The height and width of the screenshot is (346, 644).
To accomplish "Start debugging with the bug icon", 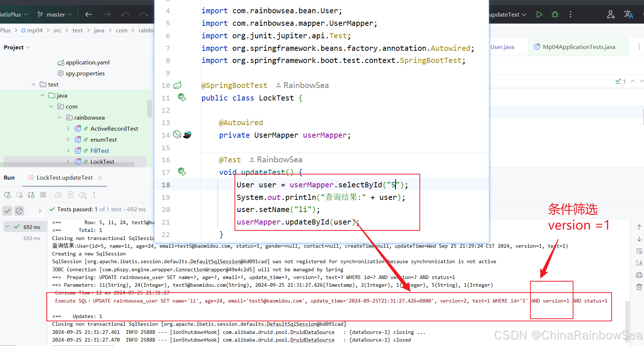I will pyautogui.click(x=555, y=14).
